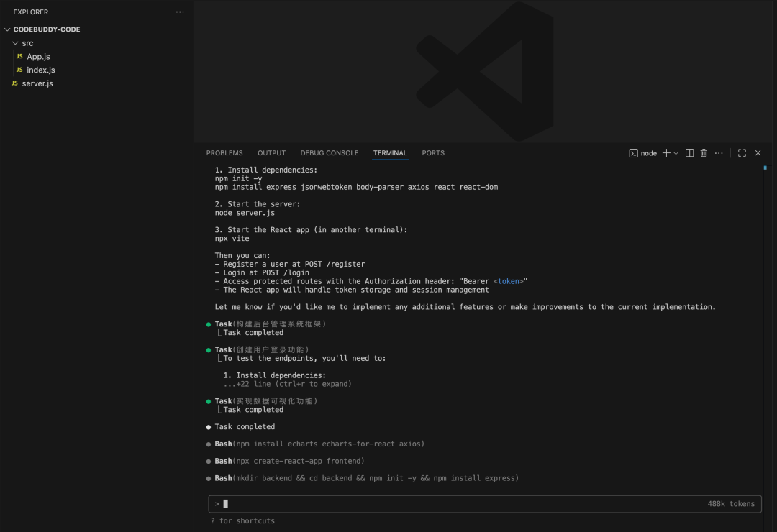Open terminal panel more actions menu
Screen dimensions: 777x532
pyautogui.click(x=719, y=153)
